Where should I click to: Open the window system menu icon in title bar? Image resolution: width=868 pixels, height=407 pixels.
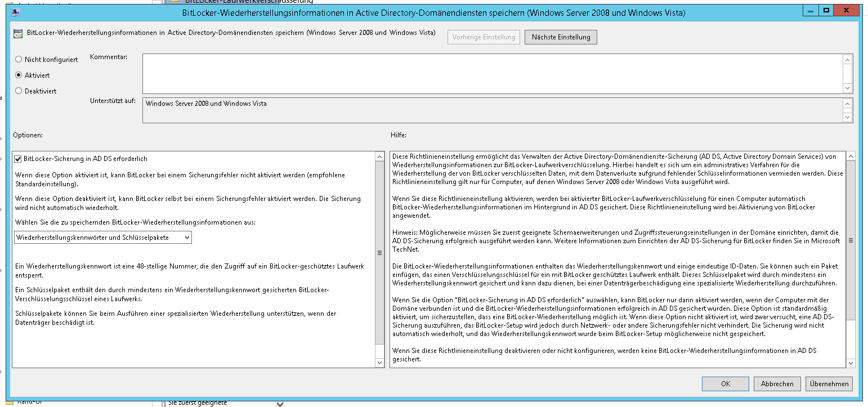click(15, 11)
